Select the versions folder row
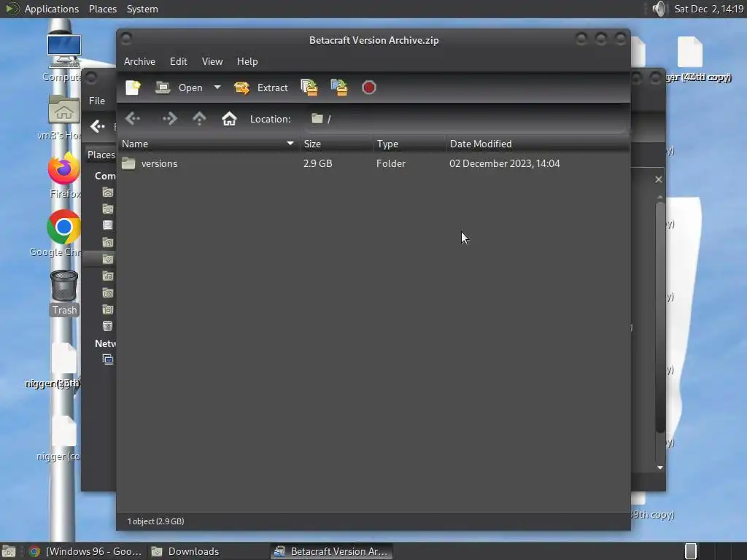 373,163
